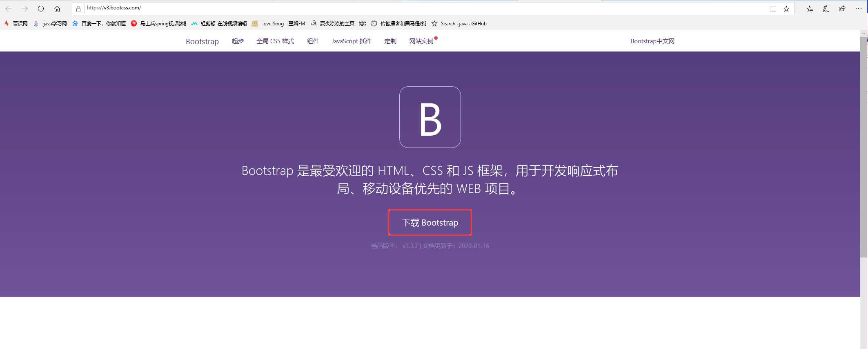Open the Favorites hub icon
Image resolution: width=868 pixels, height=349 pixels.
pyautogui.click(x=810, y=9)
